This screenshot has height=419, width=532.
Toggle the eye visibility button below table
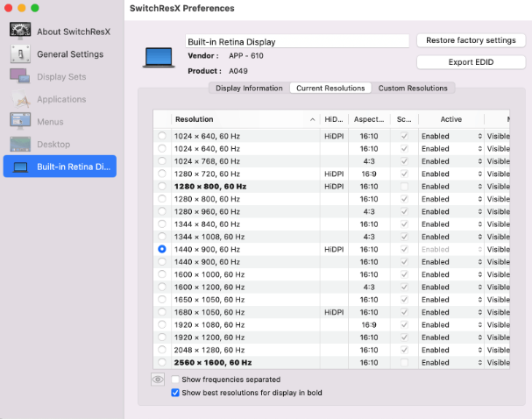click(x=158, y=380)
